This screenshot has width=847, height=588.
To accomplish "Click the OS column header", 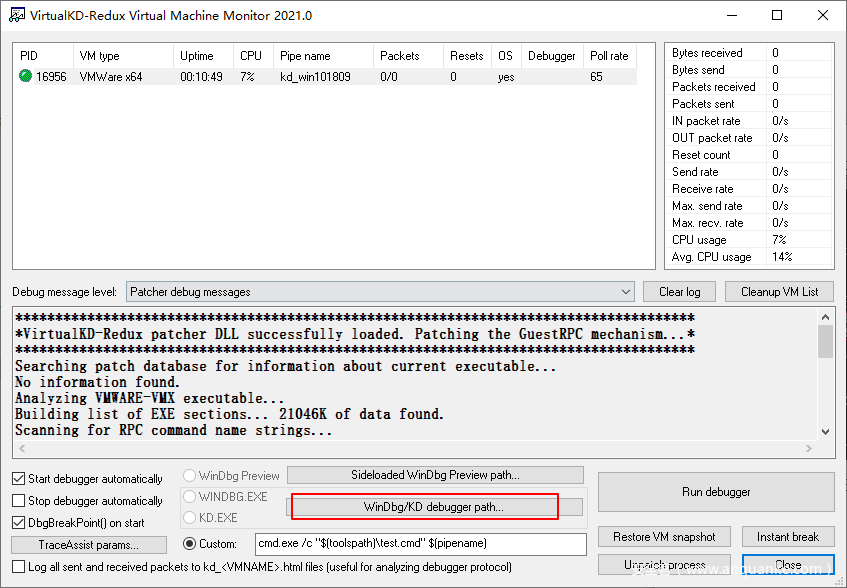I will pos(506,56).
